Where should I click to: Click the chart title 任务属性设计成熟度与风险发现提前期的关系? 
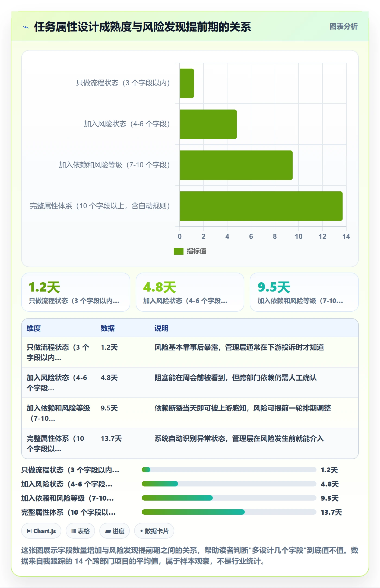click(142, 27)
